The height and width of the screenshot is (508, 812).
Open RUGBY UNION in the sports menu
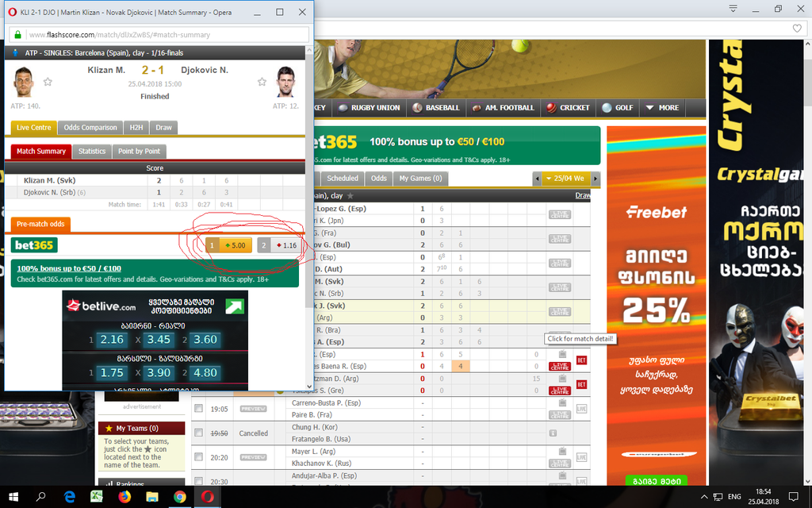370,108
